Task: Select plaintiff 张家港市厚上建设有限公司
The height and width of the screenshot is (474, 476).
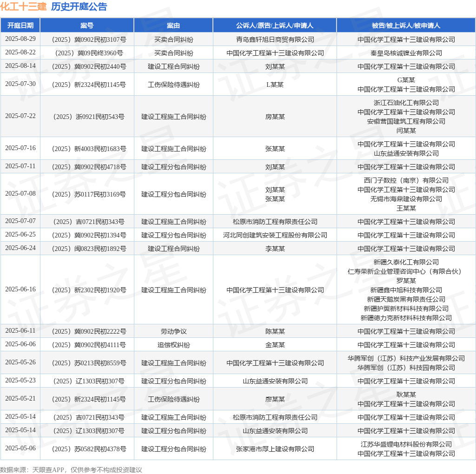Action: point(275,449)
